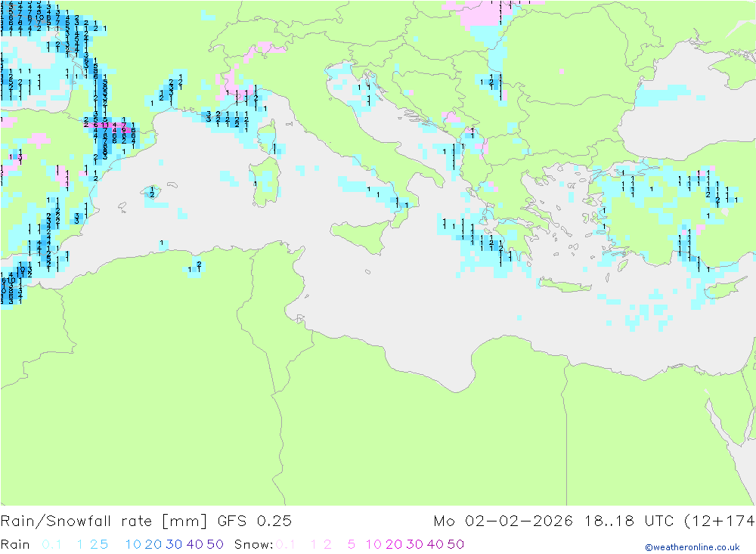Screen dimensions: 756x554
Task: Click the island of Corsica on the map
Action: (268, 135)
